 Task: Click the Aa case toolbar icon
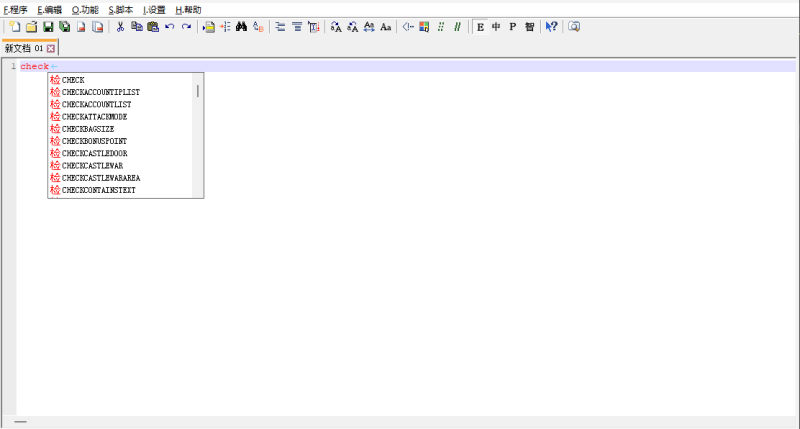pyautogui.click(x=386, y=27)
